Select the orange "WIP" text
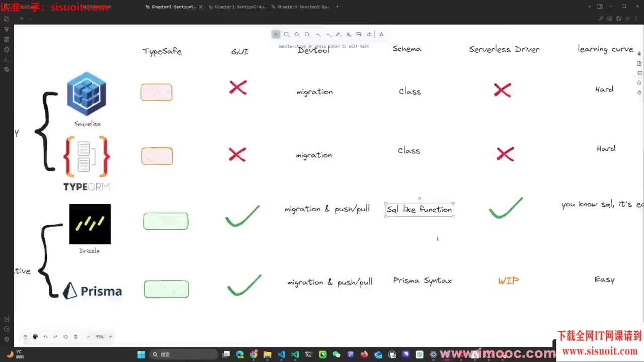The image size is (644, 362). (509, 281)
